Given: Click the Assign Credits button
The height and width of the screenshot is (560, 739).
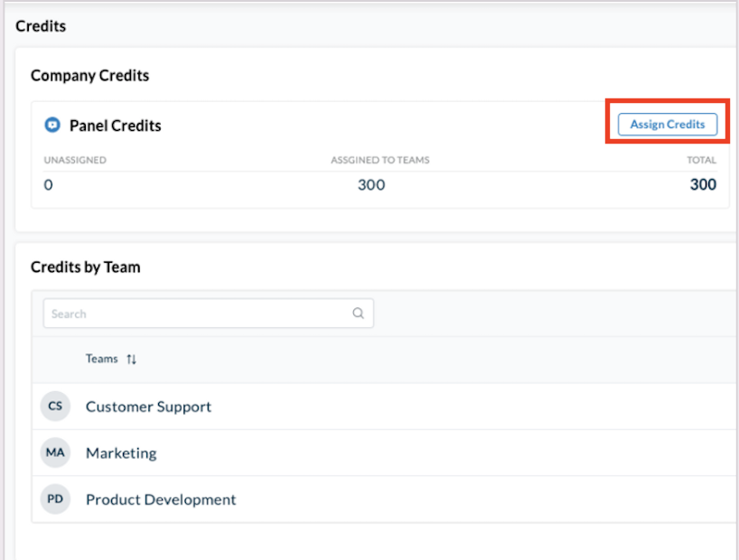Looking at the screenshot, I should 667,124.
